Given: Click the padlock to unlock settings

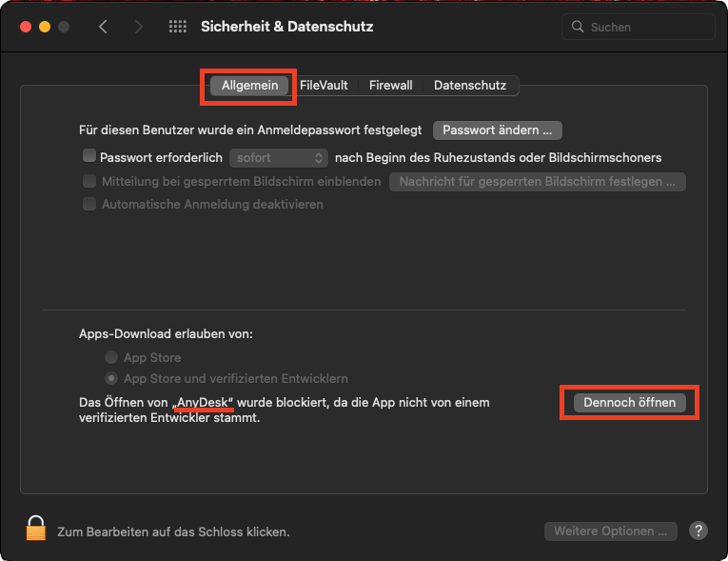Looking at the screenshot, I should [36, 528].
